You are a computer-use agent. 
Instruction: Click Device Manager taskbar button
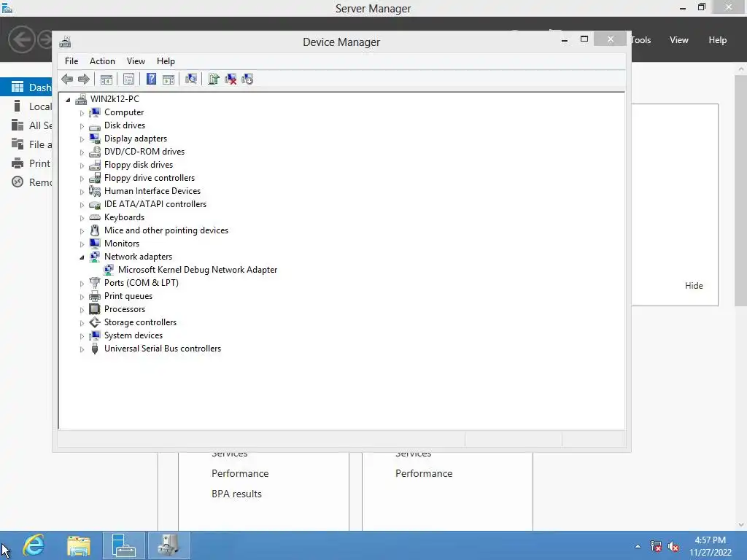(169, 545)
